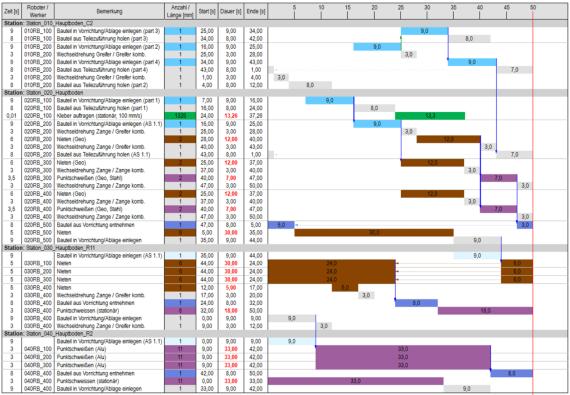The width and height of the screenshot is (570, 395).
Task: Click the green 13,3 bar in the chart
Action: 430,116
